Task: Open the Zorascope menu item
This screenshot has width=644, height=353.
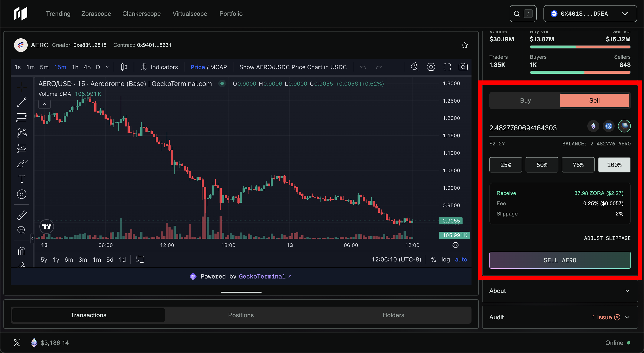Action: coord(96,14)
